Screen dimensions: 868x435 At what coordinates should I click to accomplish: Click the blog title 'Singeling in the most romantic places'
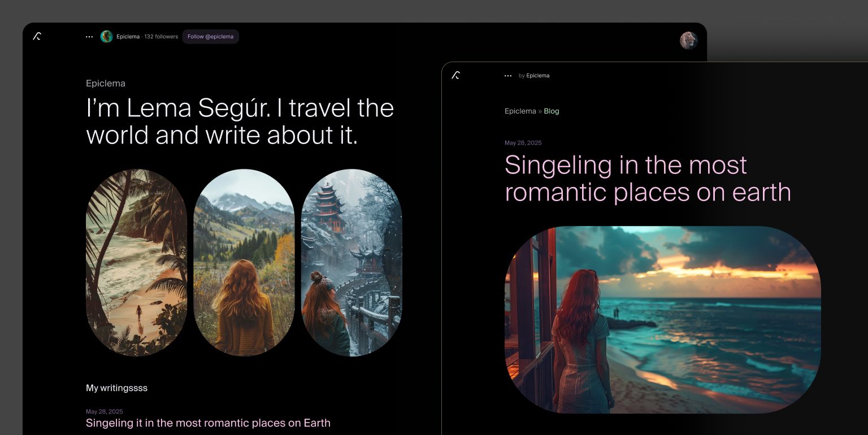(x=647, y=179)
